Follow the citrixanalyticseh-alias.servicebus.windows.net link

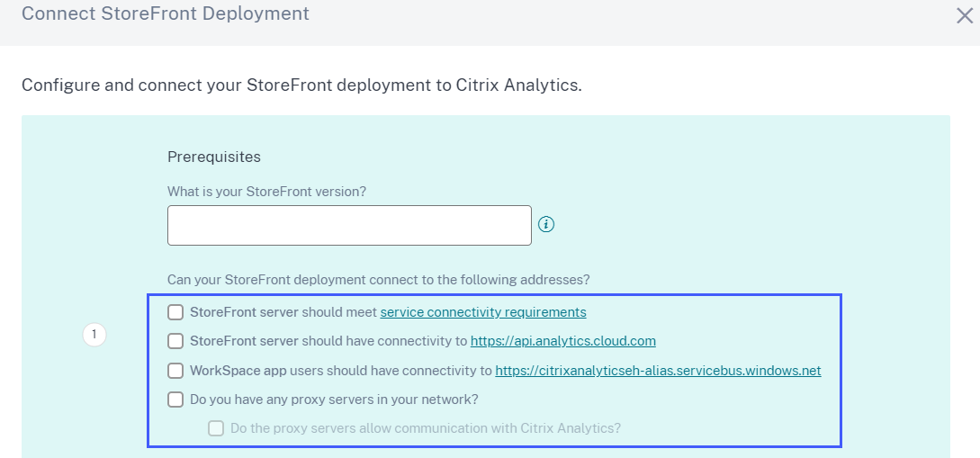pyautogui.click(x=658, y=370)
